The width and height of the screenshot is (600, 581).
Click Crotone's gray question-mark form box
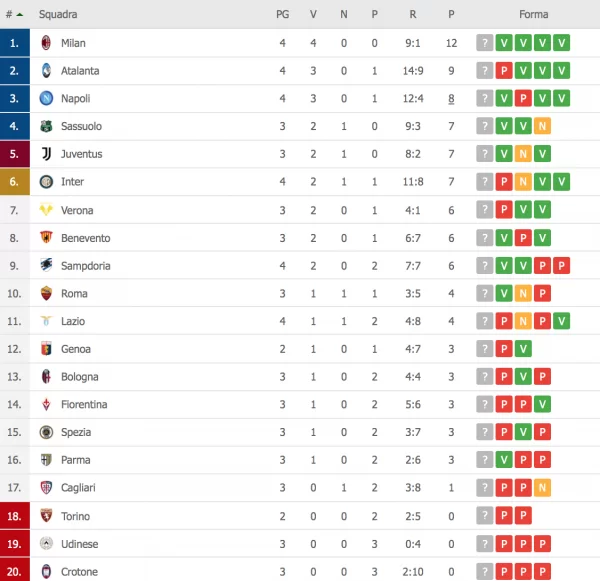[x=485, y=572]
